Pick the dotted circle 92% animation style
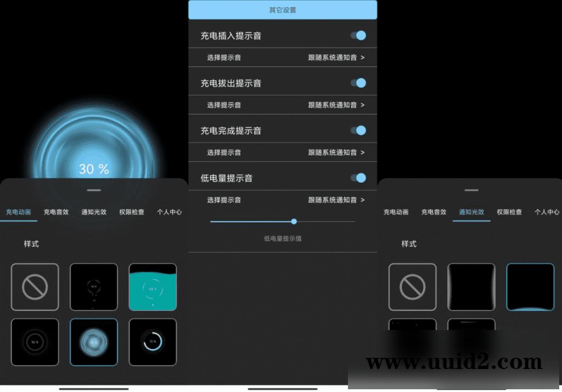562x392 pixels. pos(35,342)
